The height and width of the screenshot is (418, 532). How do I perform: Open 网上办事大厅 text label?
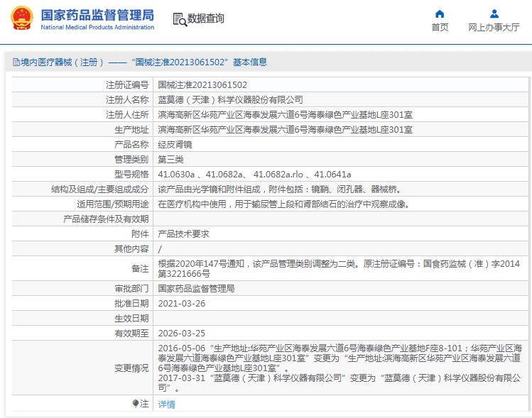tap(494, 28)
